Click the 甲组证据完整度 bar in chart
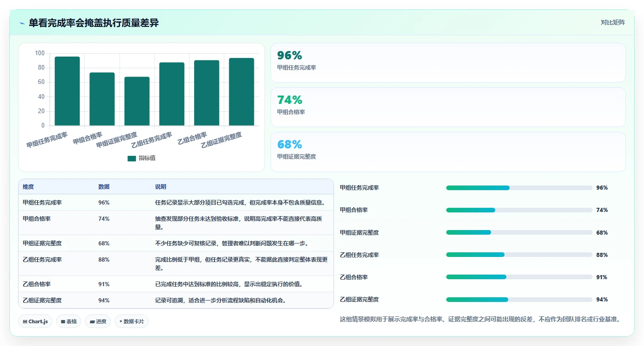This screenshot has width=644, height=346. click(x=137, y=101)
